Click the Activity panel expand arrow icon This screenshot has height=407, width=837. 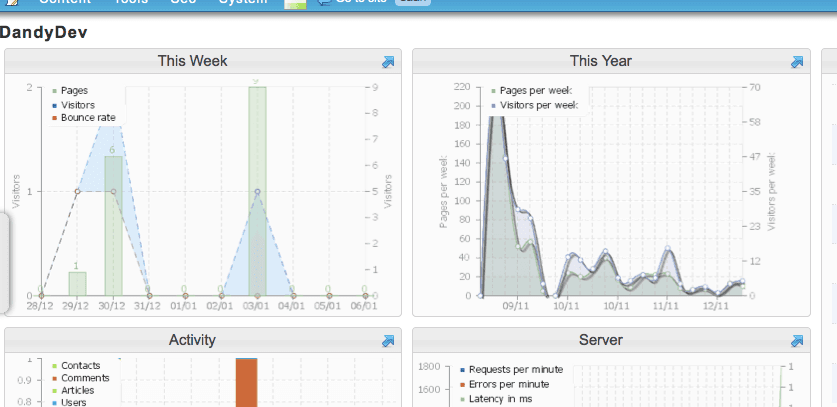click(x=388, y=341)
